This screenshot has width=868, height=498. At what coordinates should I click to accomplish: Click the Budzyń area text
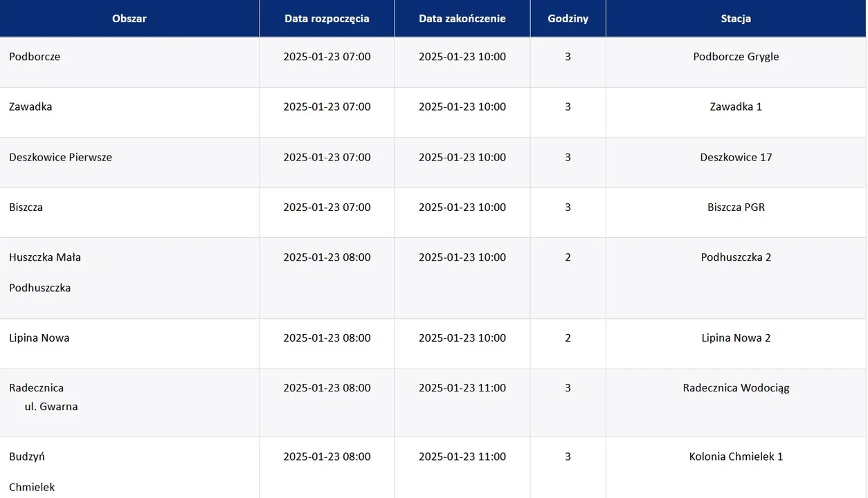point(27,456)
